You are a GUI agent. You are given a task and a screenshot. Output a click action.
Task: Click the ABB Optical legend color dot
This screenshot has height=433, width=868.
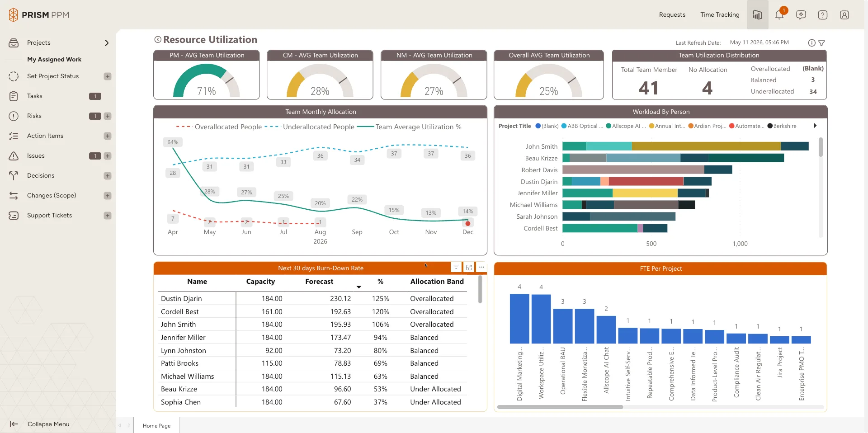pos(564,126)
